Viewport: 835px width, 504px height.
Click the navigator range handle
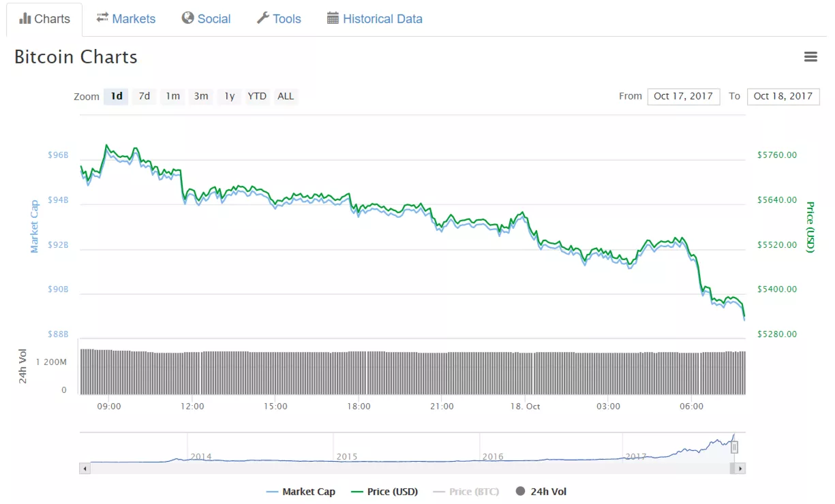coord(734,447)
